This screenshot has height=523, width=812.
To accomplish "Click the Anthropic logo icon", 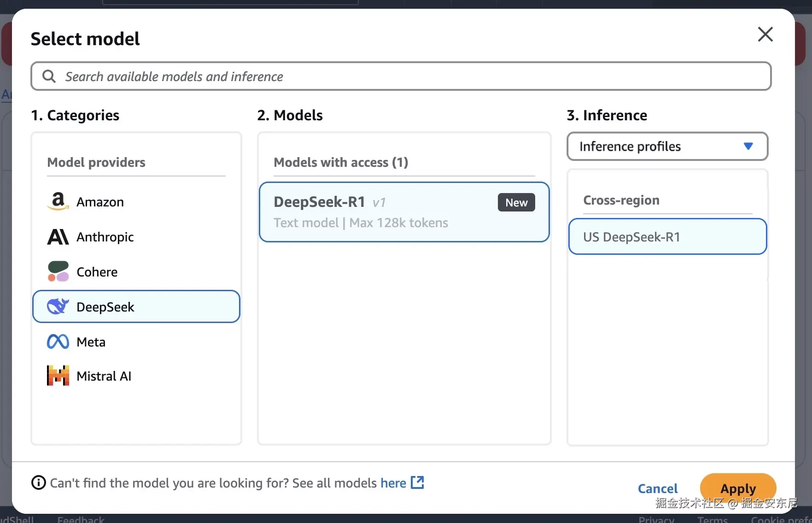I will click(58, 237).
